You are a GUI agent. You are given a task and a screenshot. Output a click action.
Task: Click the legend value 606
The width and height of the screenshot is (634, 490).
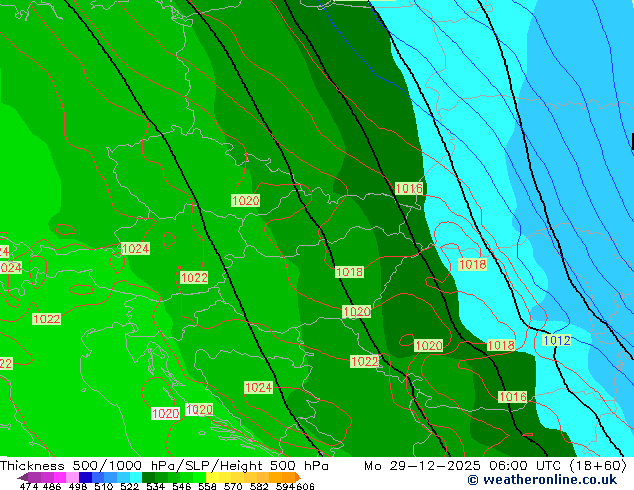click(x=305, y=486)
